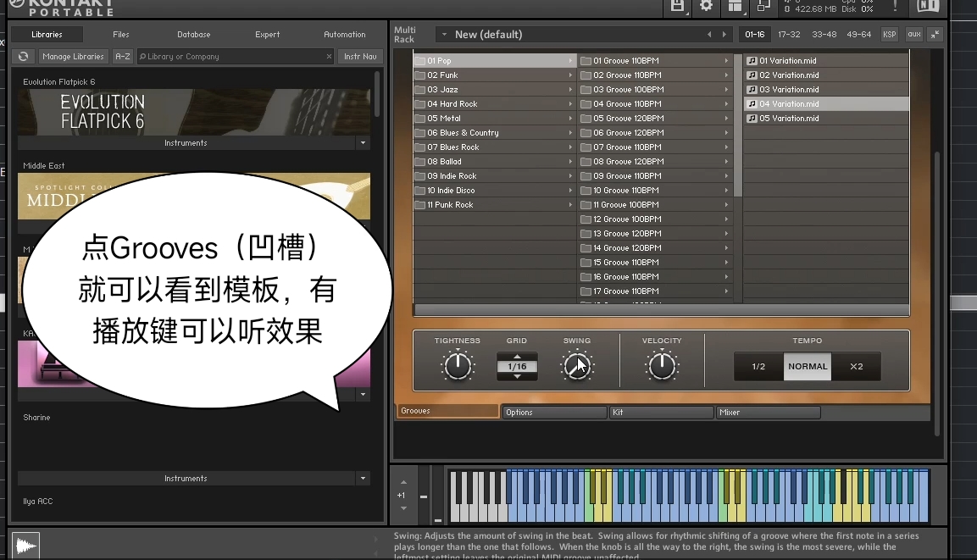Expand 12 Groove 100BPM folder
The height and width of the screenshot is (560, 977).
655,219
